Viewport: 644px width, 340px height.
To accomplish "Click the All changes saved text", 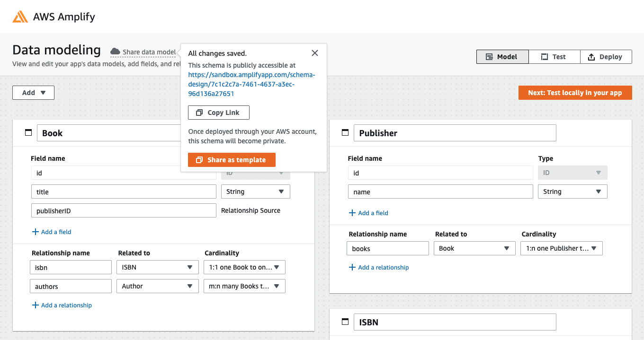I will click(x=217, y=53).
